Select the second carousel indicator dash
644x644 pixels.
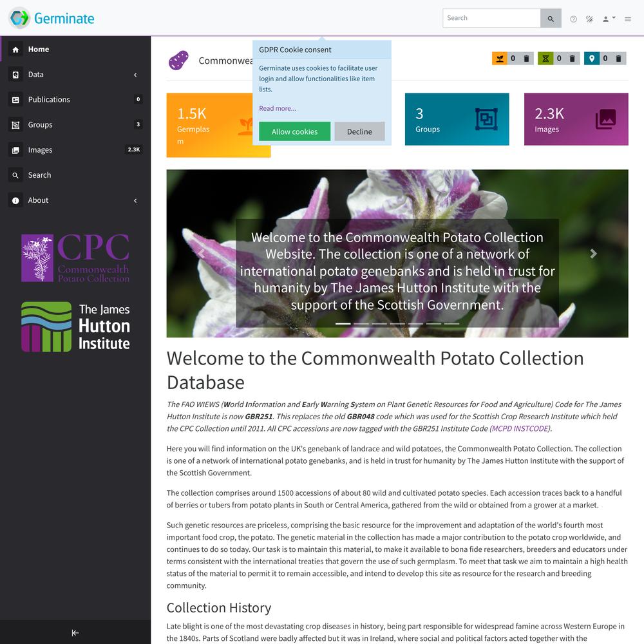tap(361, 324)
